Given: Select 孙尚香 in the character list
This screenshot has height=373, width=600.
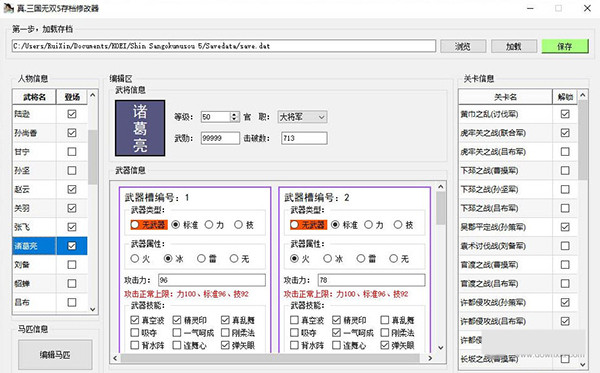Looking at the screenshot, I should (x=34, y=133).
